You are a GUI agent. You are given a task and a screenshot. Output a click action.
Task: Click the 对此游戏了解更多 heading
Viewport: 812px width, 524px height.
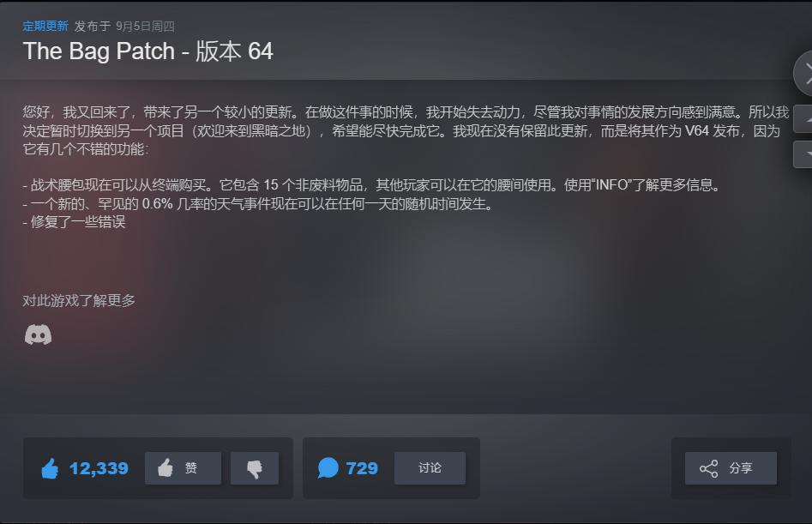click(79, 300)
